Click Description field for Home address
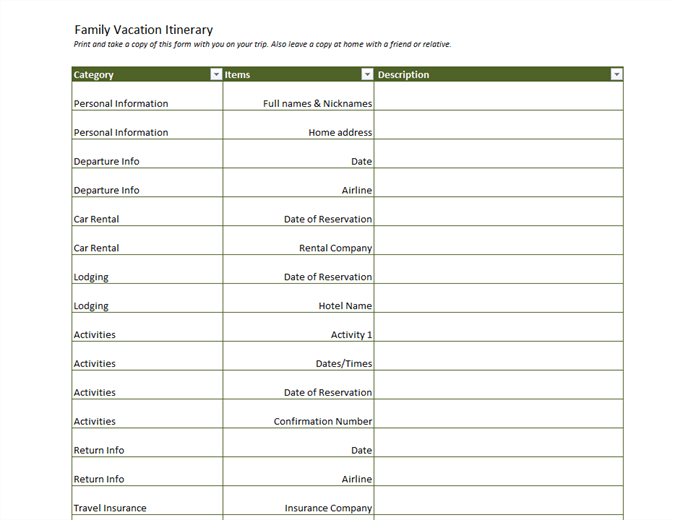The height and width of the screenshot is (520, 675). 499,125
